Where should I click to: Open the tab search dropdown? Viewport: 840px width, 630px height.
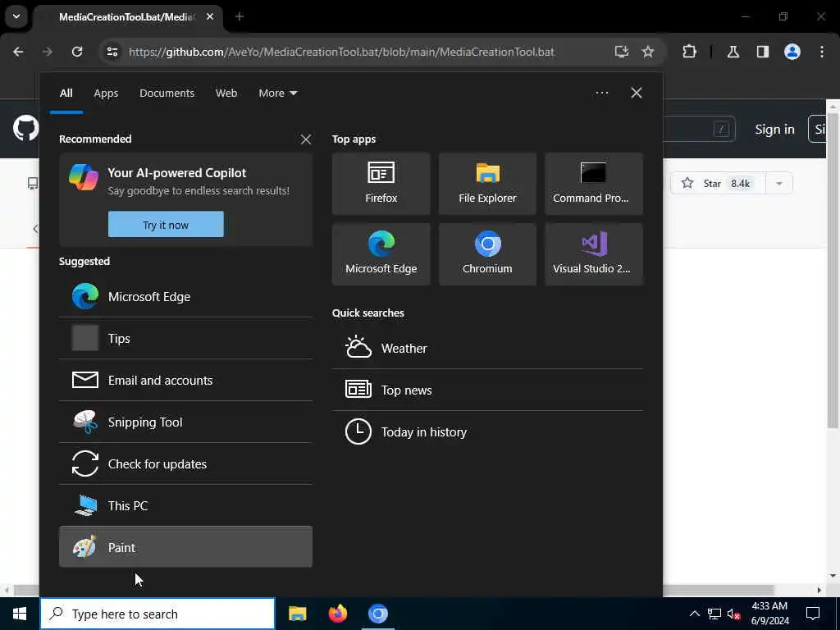point(16,16)
